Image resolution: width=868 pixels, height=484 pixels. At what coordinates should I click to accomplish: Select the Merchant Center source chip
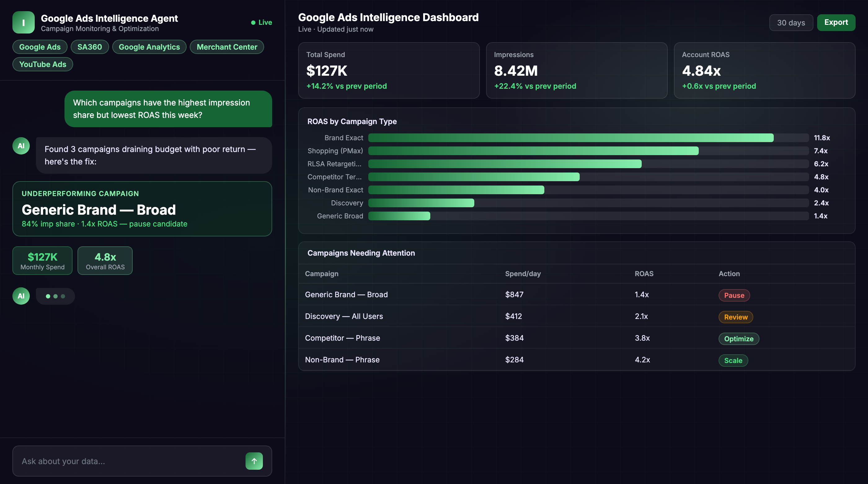tap(227, 47)
